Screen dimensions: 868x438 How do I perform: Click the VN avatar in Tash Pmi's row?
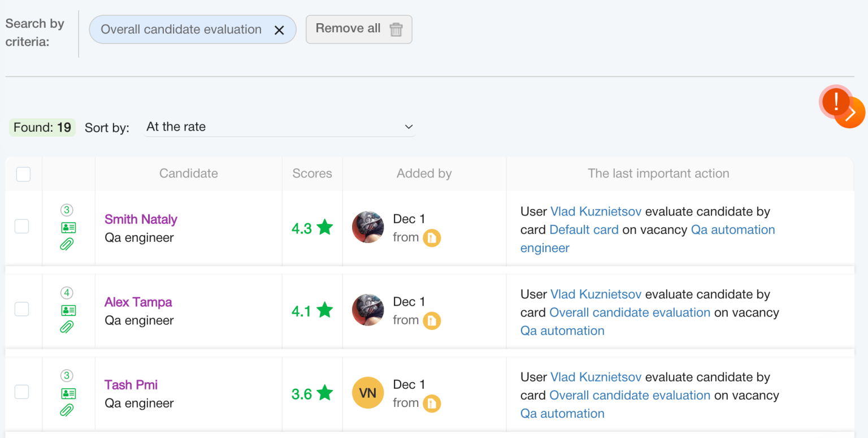pyautogui.click(x=368, y=392)
